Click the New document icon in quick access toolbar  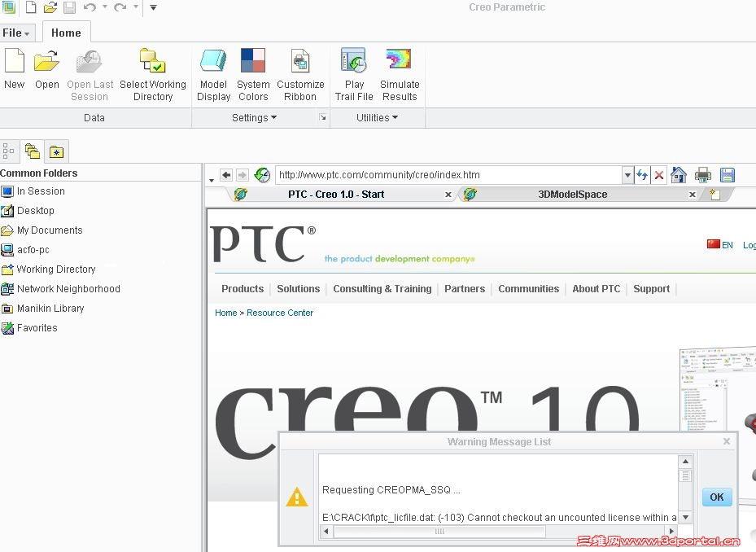[31, 7]
